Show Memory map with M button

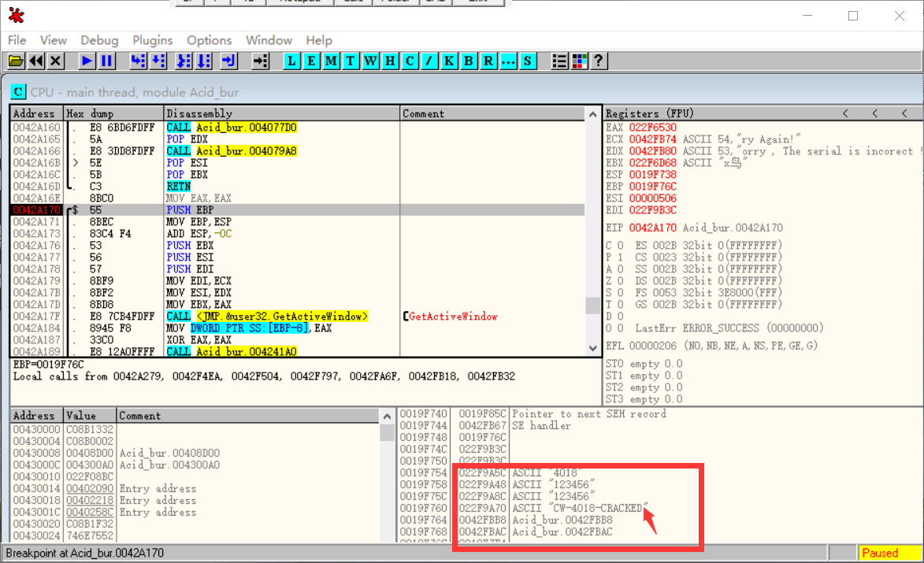pyautogui.click(x=331, y=61)
